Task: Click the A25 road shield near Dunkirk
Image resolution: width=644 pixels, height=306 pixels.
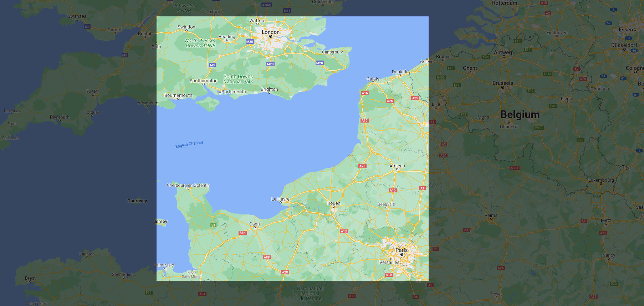Action: click(415, 98)
